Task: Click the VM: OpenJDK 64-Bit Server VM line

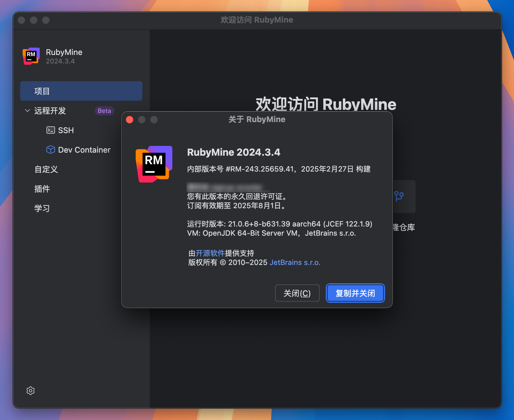Action: pos(271,233)
